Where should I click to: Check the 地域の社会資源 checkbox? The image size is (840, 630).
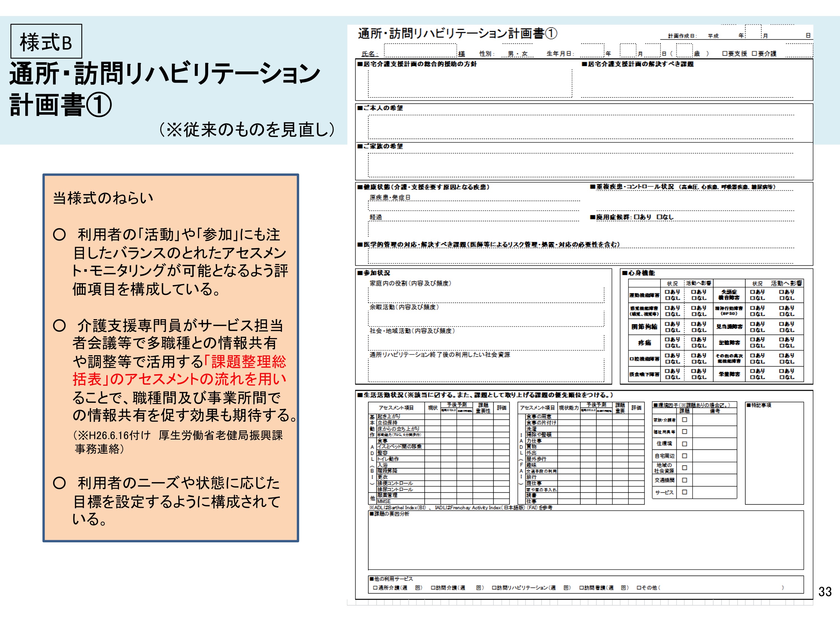[685, 468]
